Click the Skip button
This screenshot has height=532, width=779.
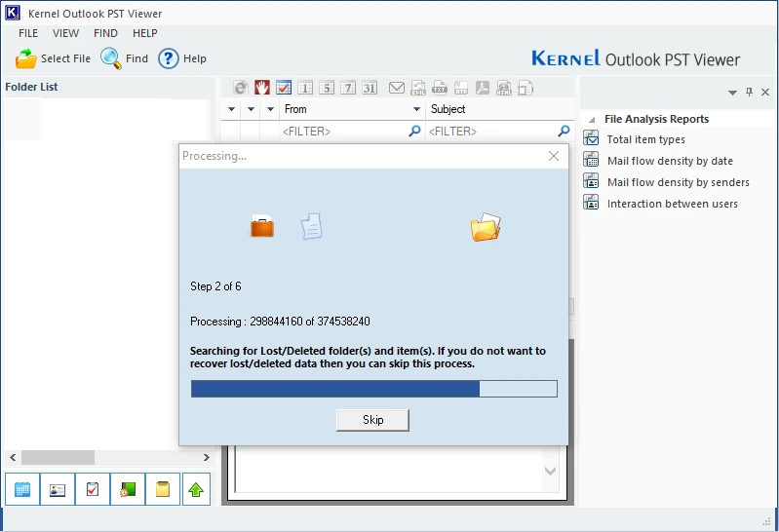pos(372,420)
